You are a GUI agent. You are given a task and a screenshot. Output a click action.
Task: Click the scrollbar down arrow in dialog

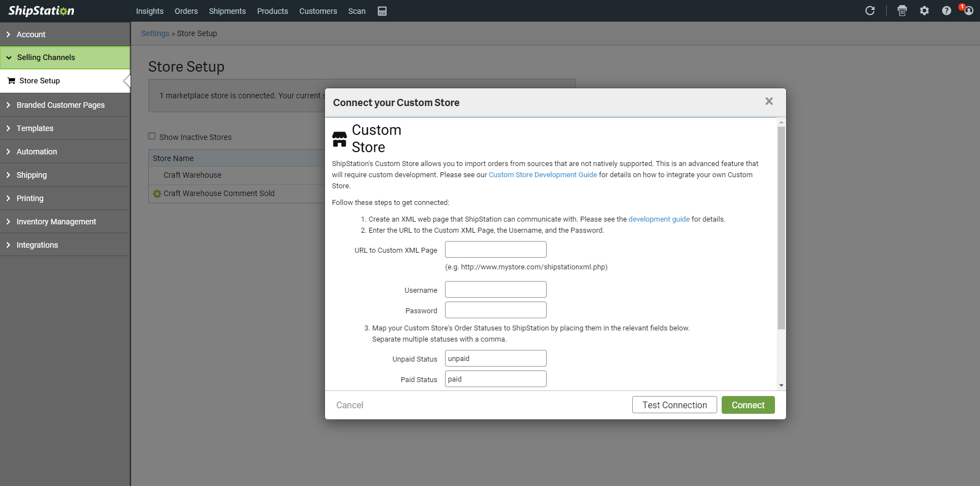[x=781, y=385]
